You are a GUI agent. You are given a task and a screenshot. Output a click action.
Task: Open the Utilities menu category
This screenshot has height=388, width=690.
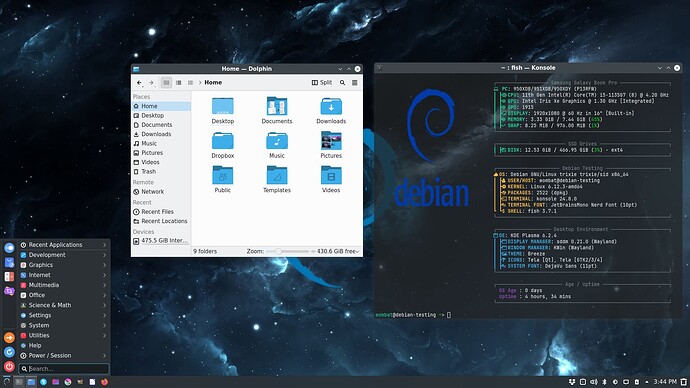(64, 335)
